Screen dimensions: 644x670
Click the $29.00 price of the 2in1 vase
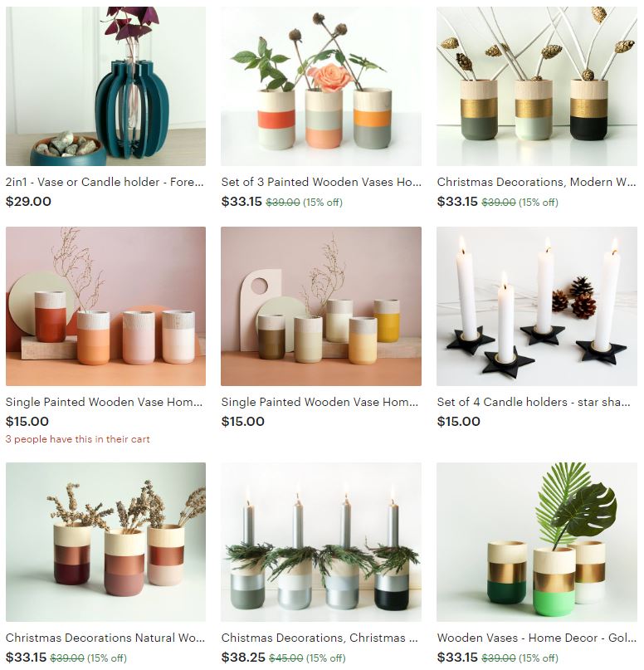pyautogui.click(x=28, y=201)
